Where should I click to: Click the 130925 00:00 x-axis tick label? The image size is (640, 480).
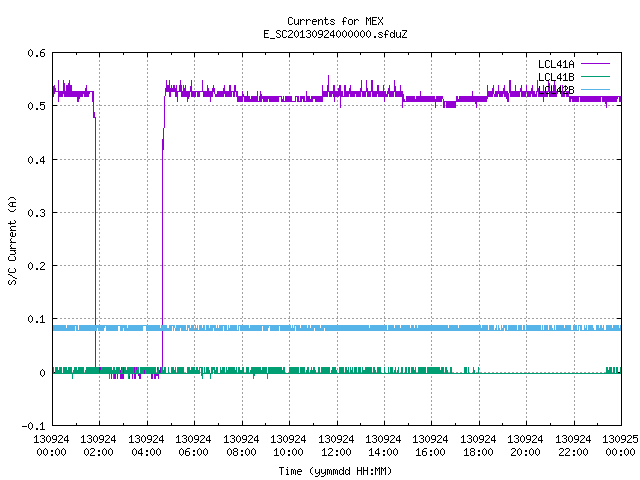coord(620,446)
